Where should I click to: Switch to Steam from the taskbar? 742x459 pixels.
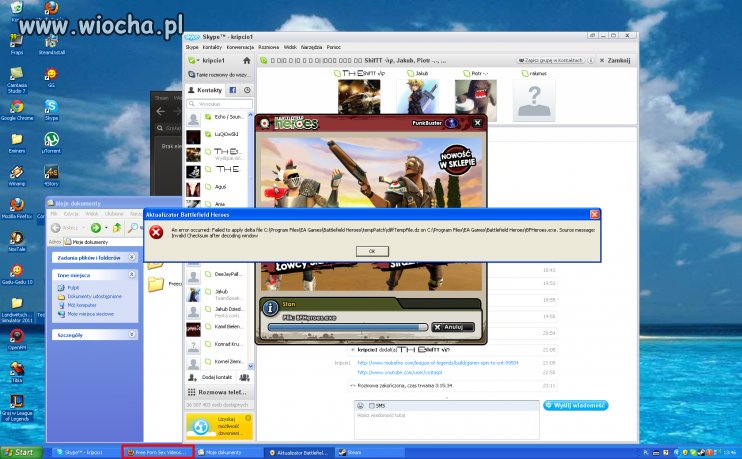pyautogui.click(x=370, y=452)
